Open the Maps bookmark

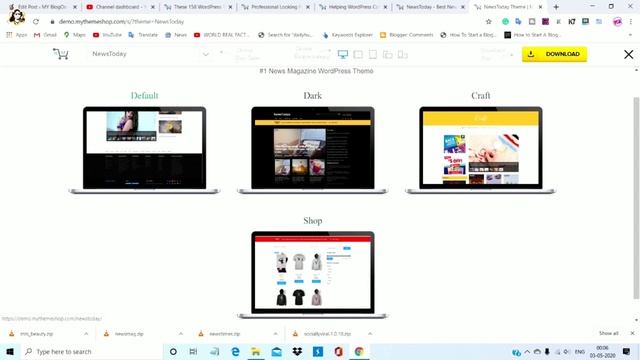click(75, 35)
